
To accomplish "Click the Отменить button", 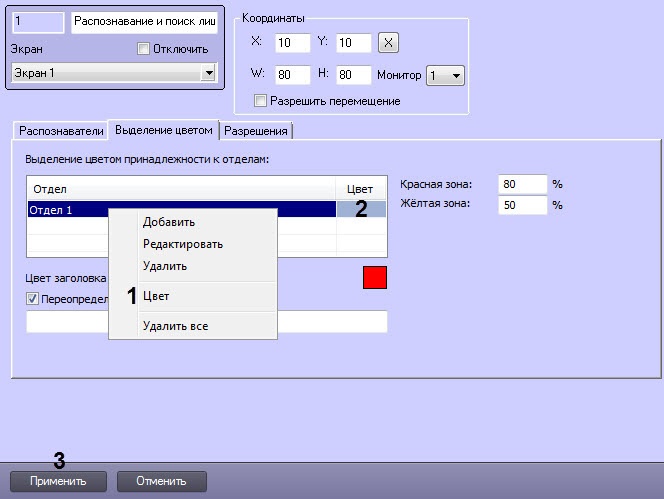I will coord(161,481).
